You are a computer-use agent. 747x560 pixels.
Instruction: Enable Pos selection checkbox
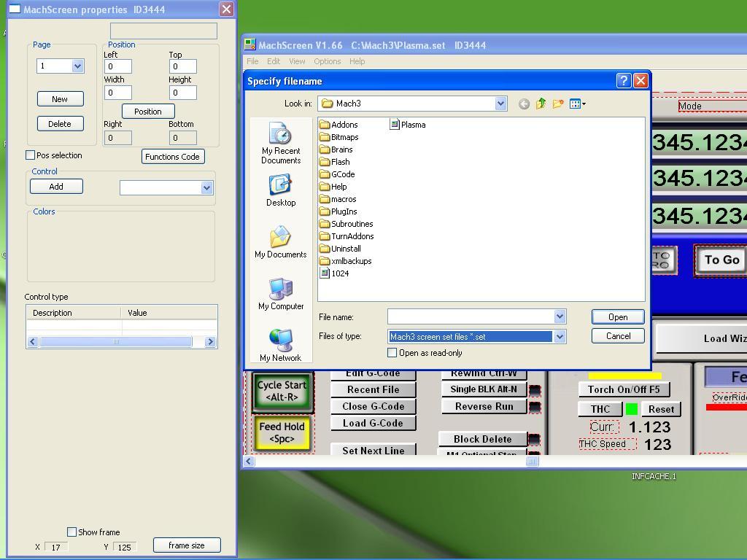[x=30, y=155]
